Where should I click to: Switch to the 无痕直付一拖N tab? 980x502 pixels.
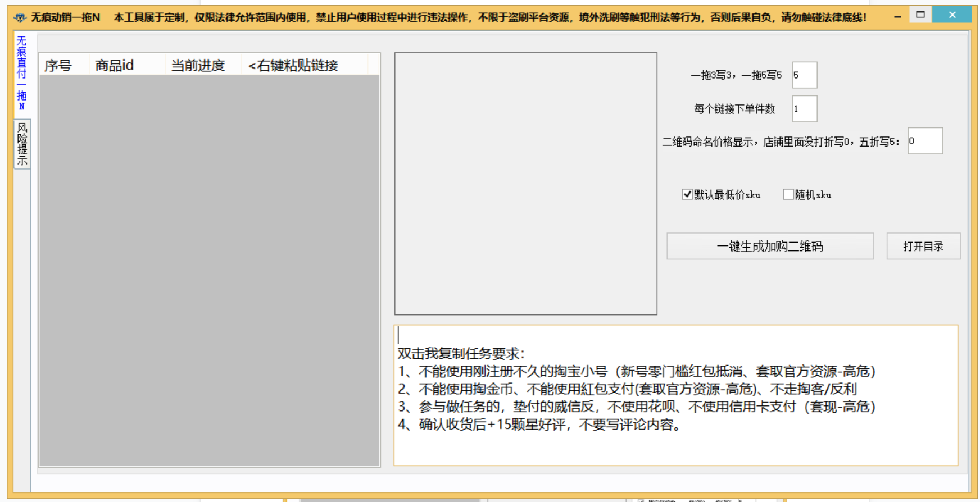click(21, 73)
